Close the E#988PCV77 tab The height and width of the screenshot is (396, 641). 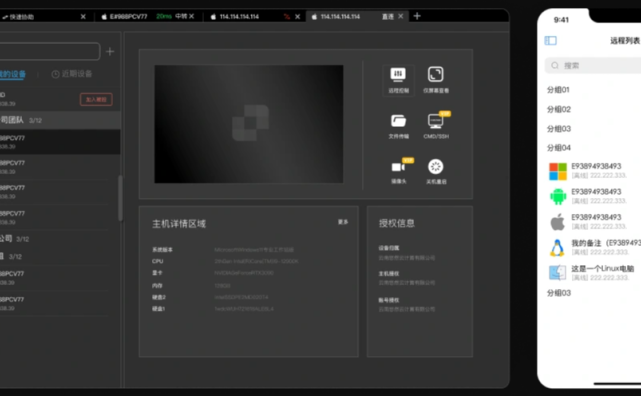tap(192, 16)
